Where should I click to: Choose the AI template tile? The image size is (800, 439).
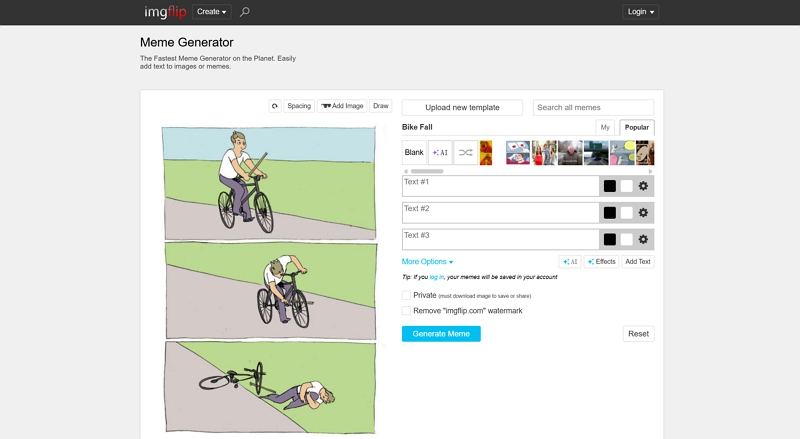(440, 152)
